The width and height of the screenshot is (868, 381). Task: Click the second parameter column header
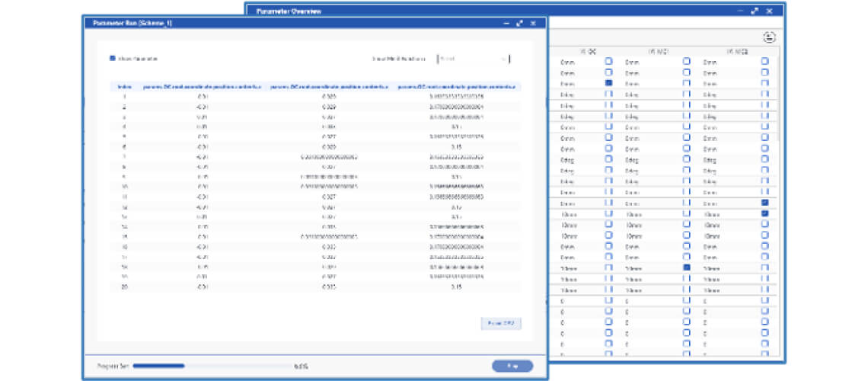pos(329,87)
